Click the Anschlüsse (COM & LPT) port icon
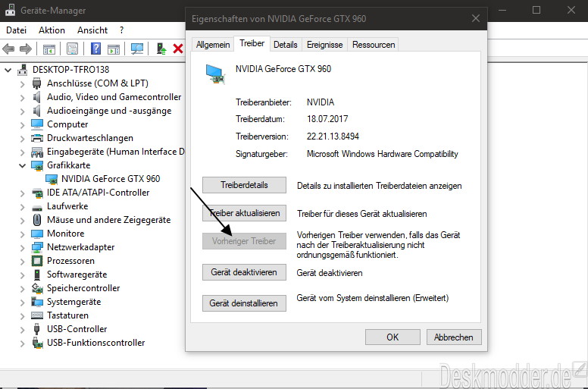 pyautogui.click(x=36, y=83)
